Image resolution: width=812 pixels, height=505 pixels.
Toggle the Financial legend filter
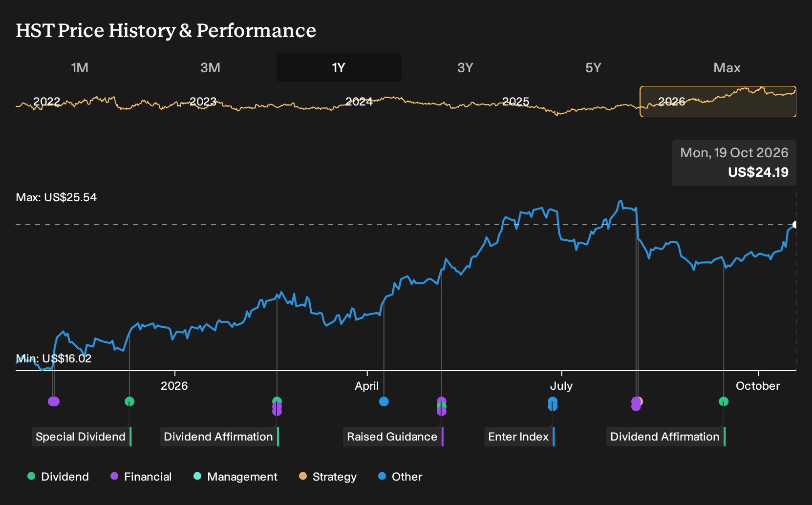coord(141,477)
